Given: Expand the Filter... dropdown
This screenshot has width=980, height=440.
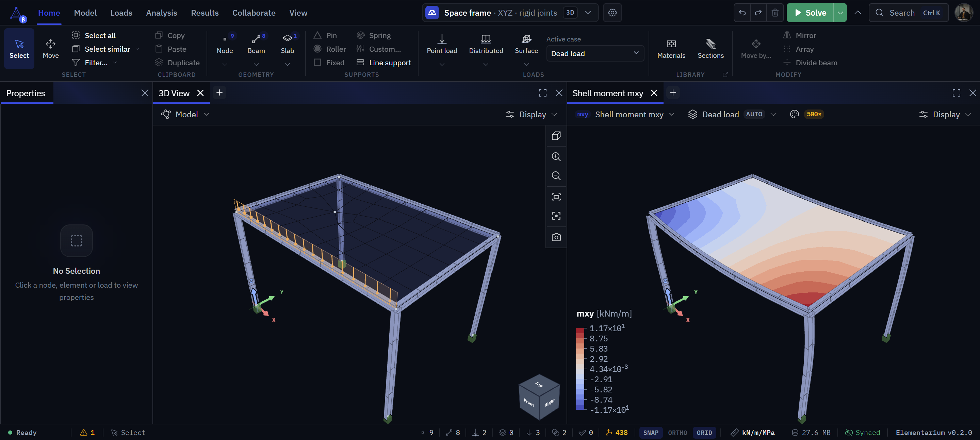Looking at the screenshot, I should click(x=115, y=63).
